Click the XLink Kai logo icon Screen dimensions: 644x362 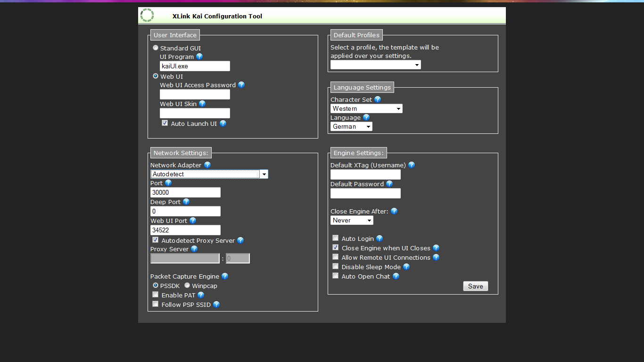pos(147,15)
